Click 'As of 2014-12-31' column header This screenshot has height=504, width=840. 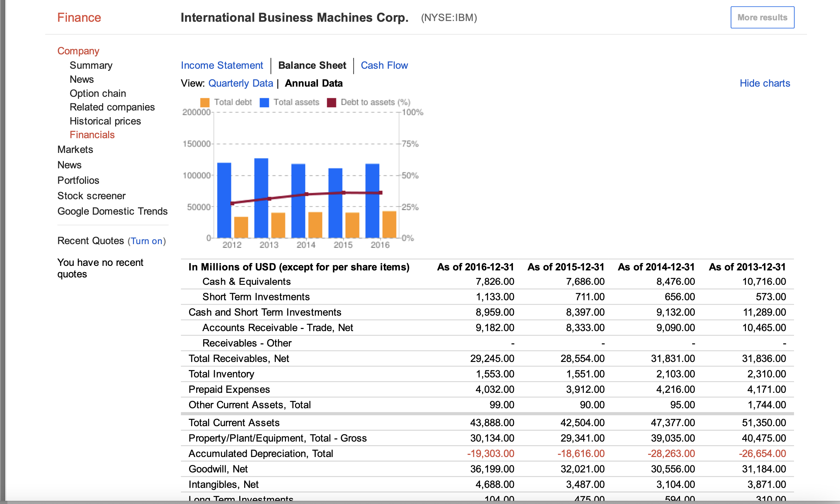point(656,267)
